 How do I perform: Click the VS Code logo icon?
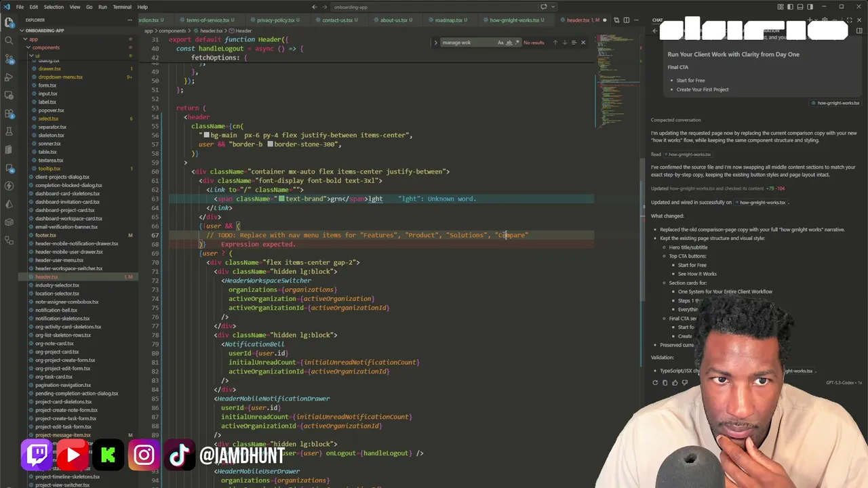(6, 7)
